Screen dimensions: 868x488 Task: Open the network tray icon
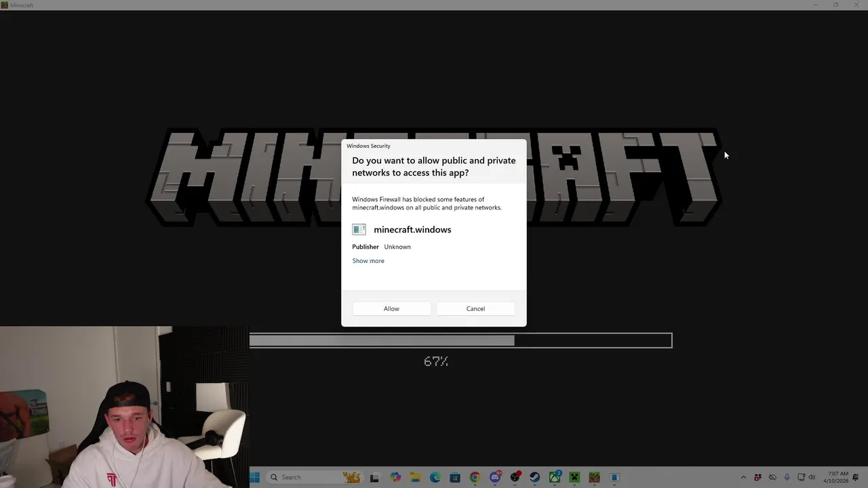[x=802, y=477]
